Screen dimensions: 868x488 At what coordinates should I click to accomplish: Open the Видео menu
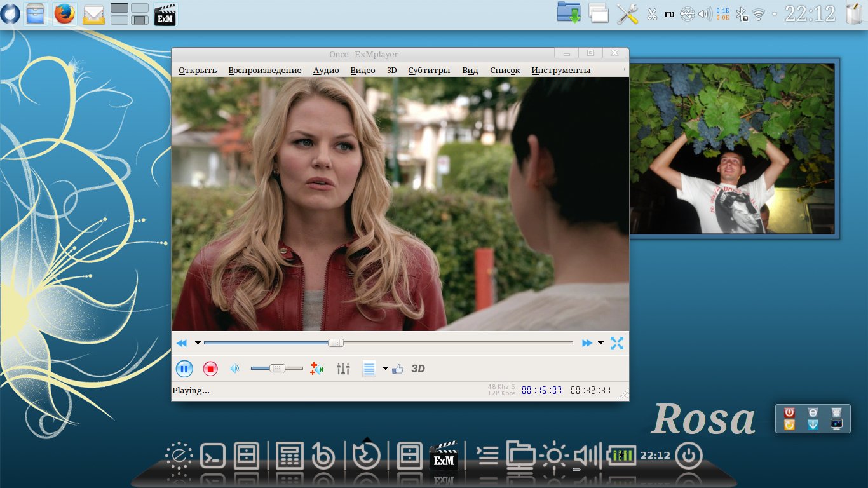point(363,71)
